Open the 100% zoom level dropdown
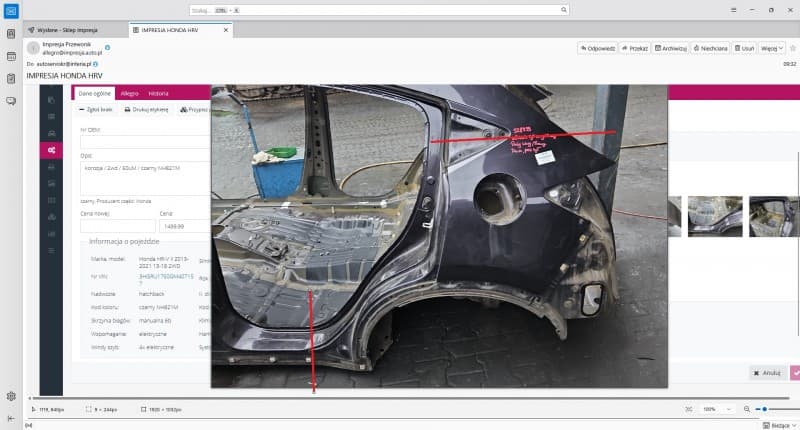800x430 pixels. click(x=716, y=409)
